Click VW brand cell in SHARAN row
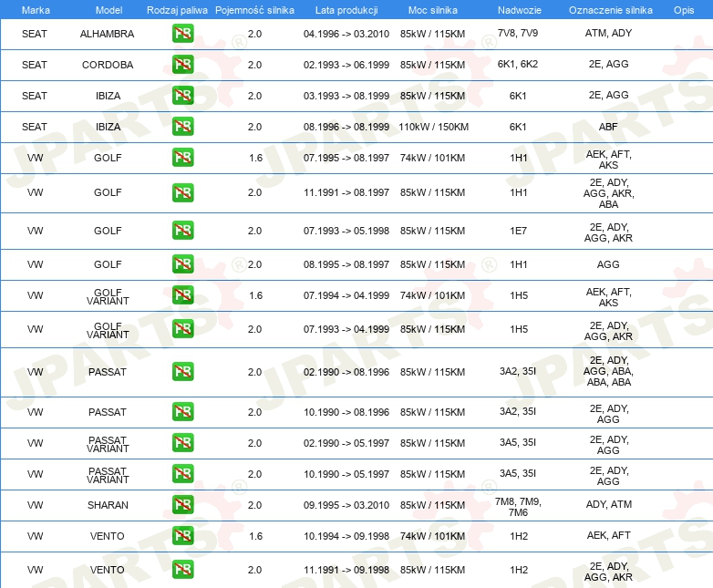 (35, 505)
